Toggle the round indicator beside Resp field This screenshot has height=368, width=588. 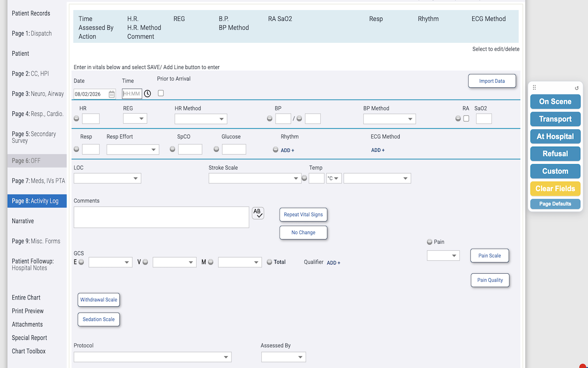[x=77, y=149]
